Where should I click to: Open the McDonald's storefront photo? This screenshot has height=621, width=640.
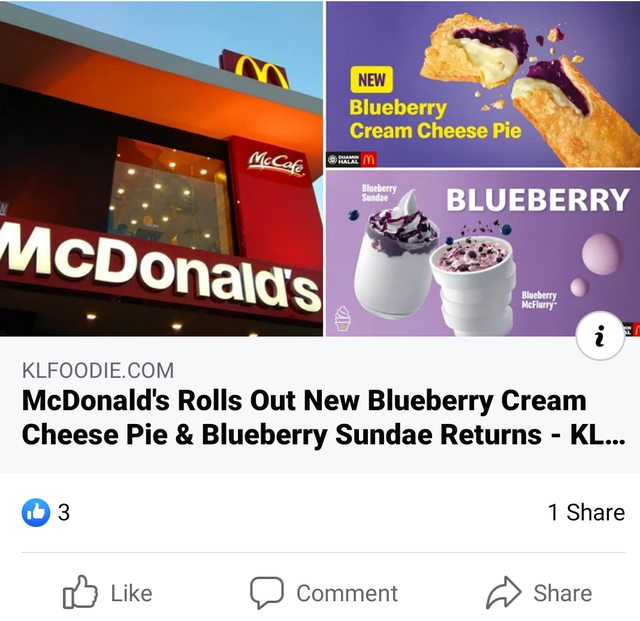pos(161,169)
